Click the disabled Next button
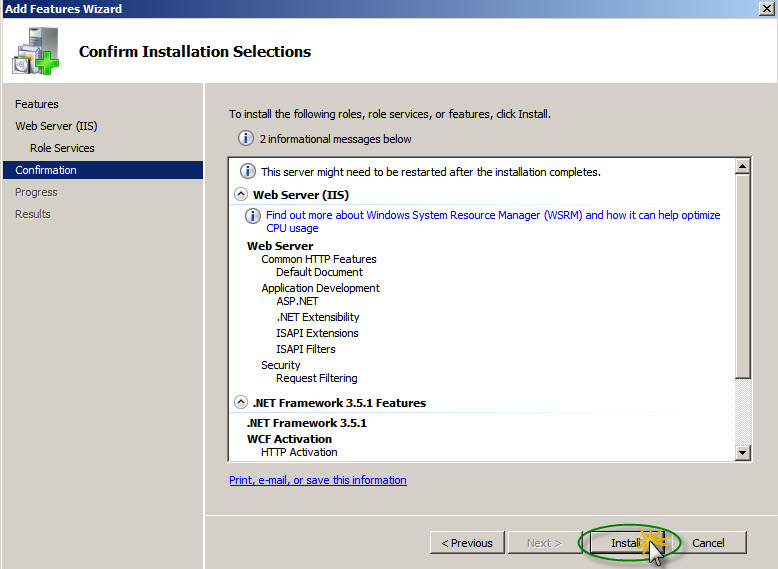The image size is (778, 569). tap(544, 543)
